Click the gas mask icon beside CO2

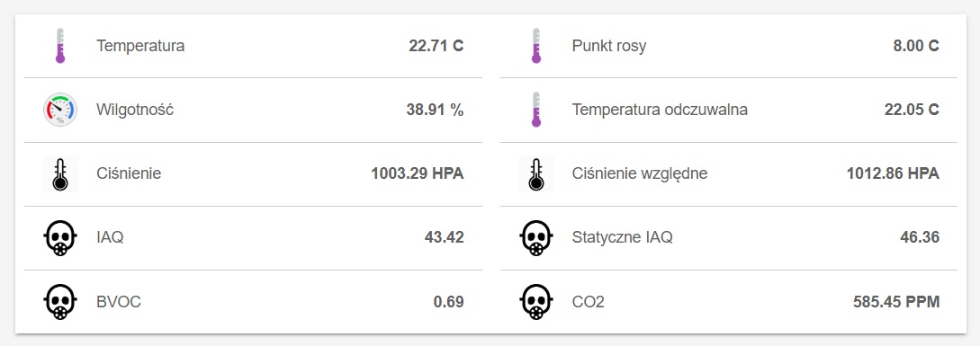click(535, 302)
